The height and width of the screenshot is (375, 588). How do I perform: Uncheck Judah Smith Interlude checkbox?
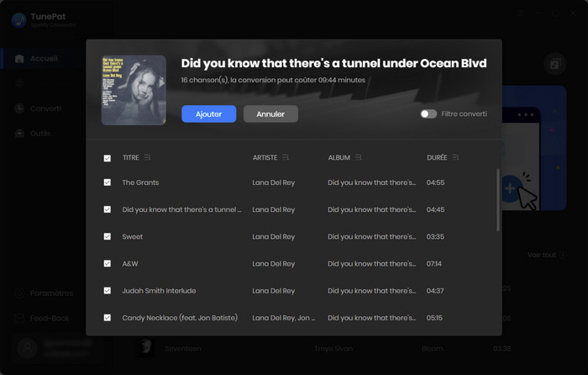coord(108,291)
